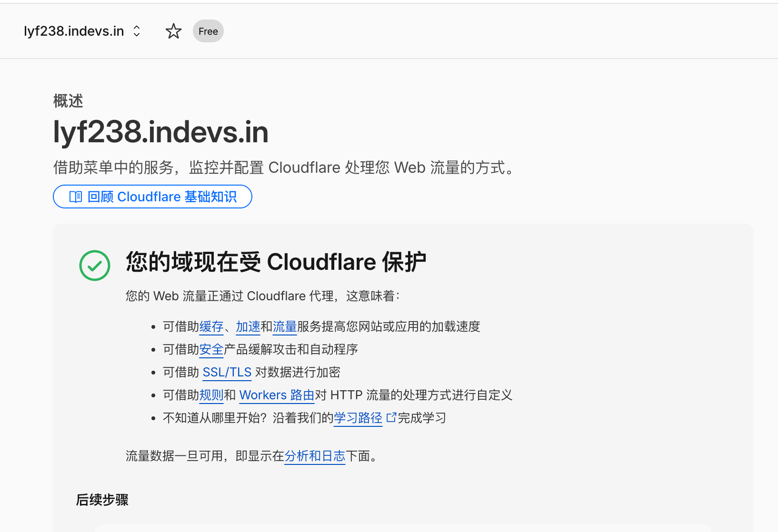The width and height of the screenshot is (778, 532).
Task: Click the large lyf238.indevs.in page heading
Action: click(161, 132)
